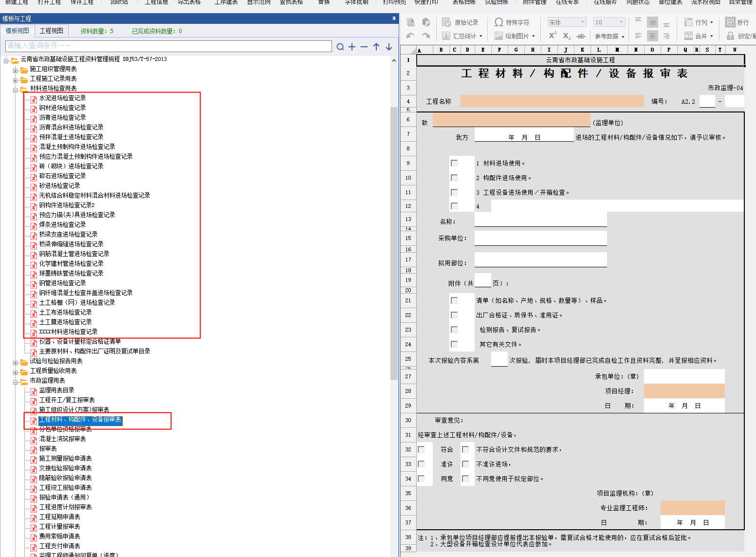756x557 pixels.
Task: Open 导出表格 in the top menu
Action: pyautogui.click(x=189, y=2)
